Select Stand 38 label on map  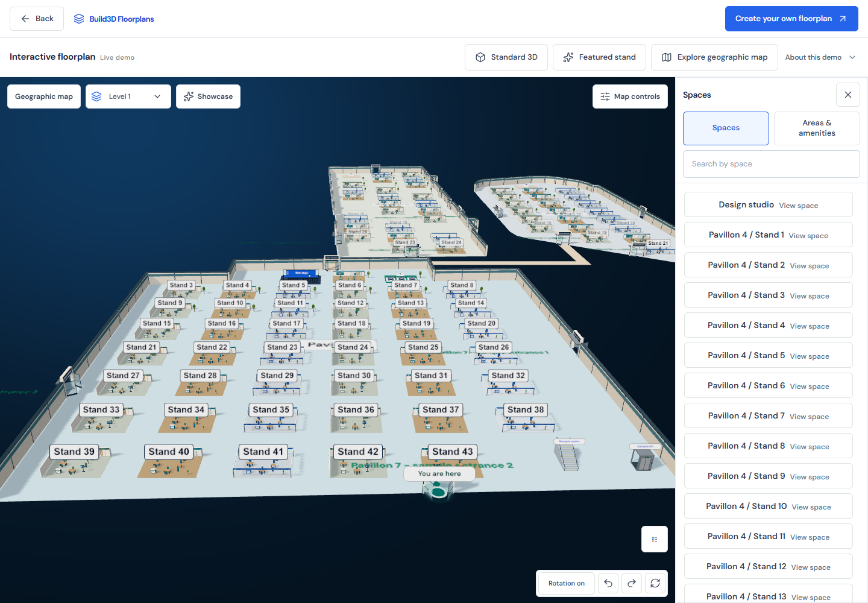[x=526, y=410]
